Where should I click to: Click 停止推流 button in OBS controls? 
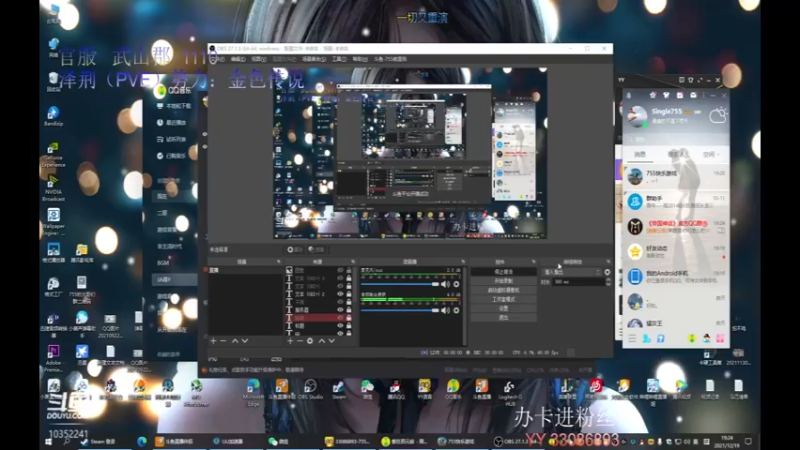click(x=503, y=272)
